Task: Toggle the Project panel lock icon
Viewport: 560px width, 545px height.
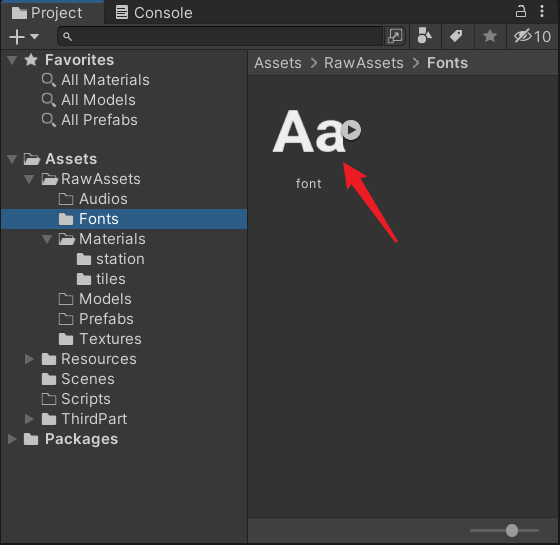Action: (521, 11)
